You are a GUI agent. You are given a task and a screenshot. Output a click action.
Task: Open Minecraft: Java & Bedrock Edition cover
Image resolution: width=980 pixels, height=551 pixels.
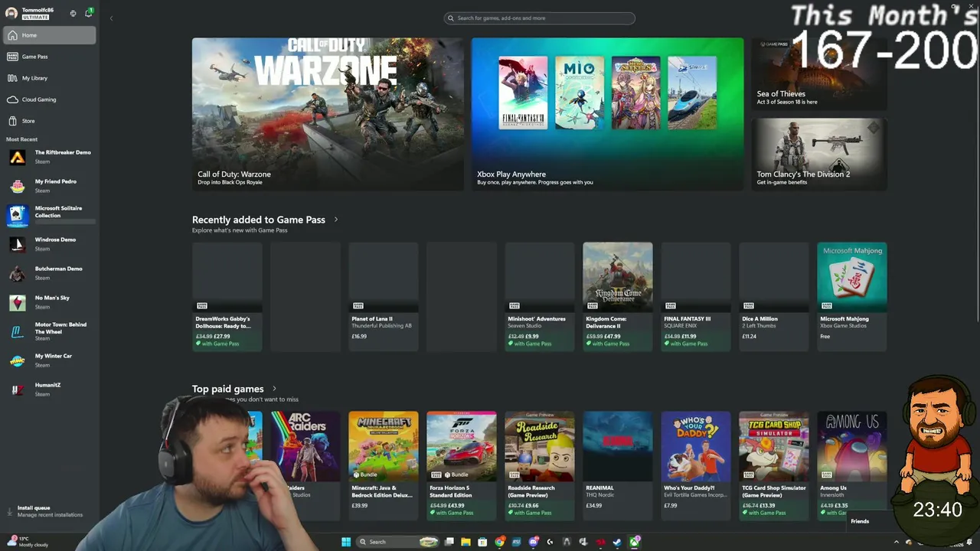click(x=384, y=446)
